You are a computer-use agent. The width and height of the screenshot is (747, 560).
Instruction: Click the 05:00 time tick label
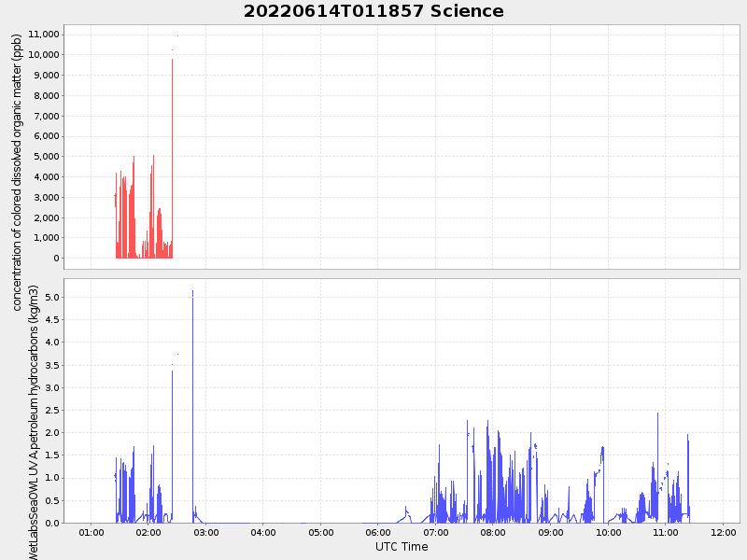coord(320,532)
